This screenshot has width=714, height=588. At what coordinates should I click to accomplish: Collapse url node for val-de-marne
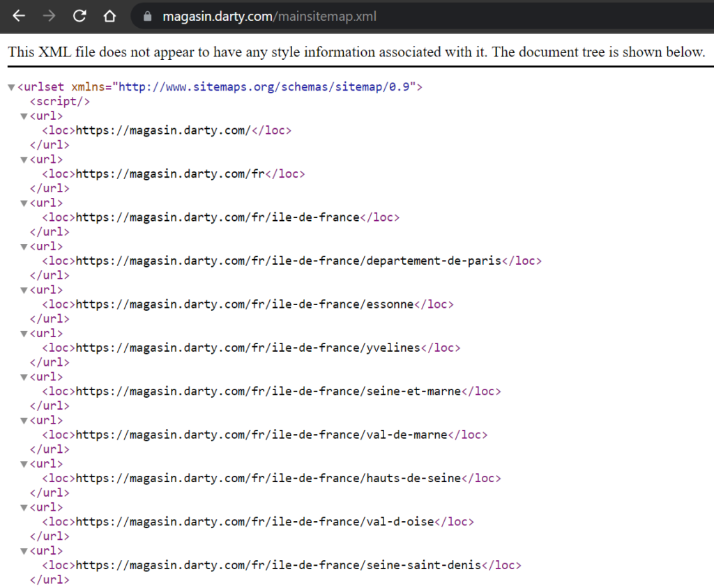tap(24, 421)
